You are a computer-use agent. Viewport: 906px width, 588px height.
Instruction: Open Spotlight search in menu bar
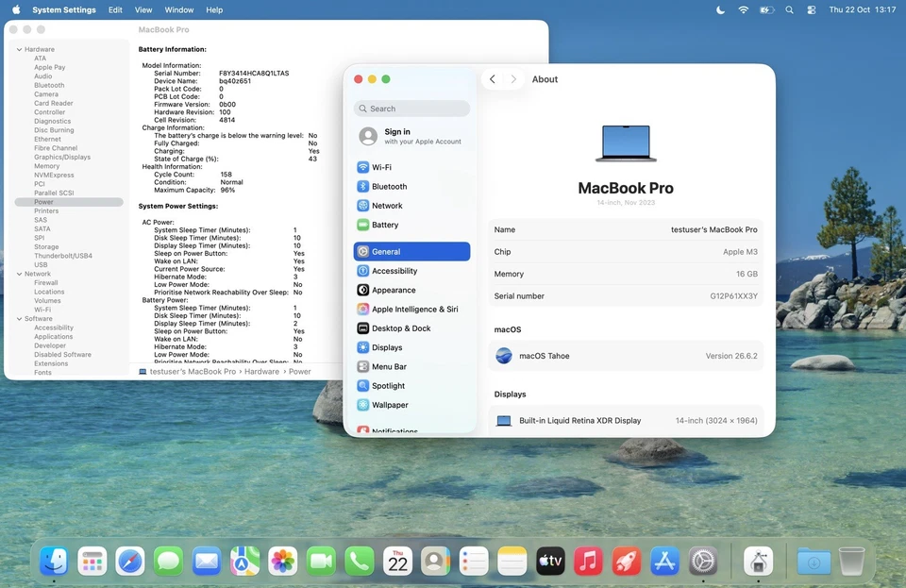[789, 9]
